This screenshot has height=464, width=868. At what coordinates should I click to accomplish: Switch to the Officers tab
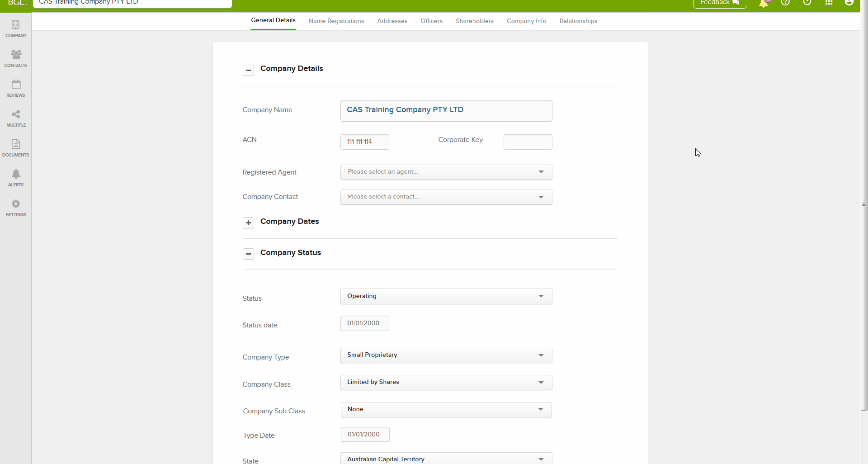point(431,21)
